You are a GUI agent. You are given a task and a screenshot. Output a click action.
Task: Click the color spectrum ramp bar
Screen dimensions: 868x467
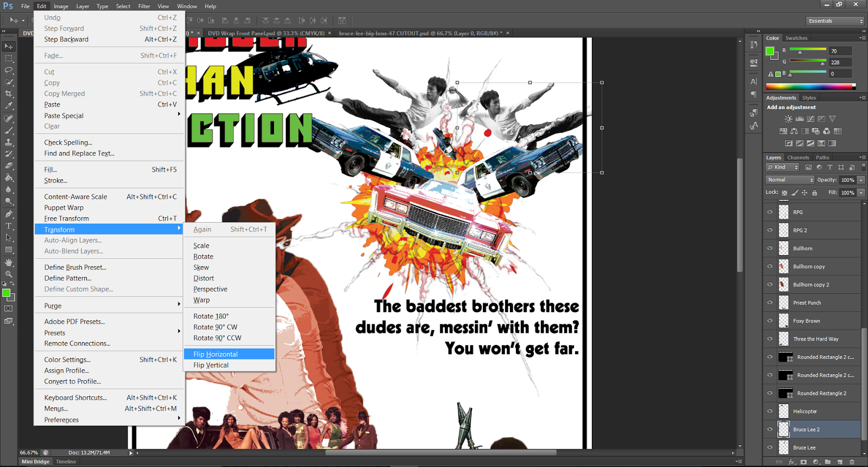(810, 86)
